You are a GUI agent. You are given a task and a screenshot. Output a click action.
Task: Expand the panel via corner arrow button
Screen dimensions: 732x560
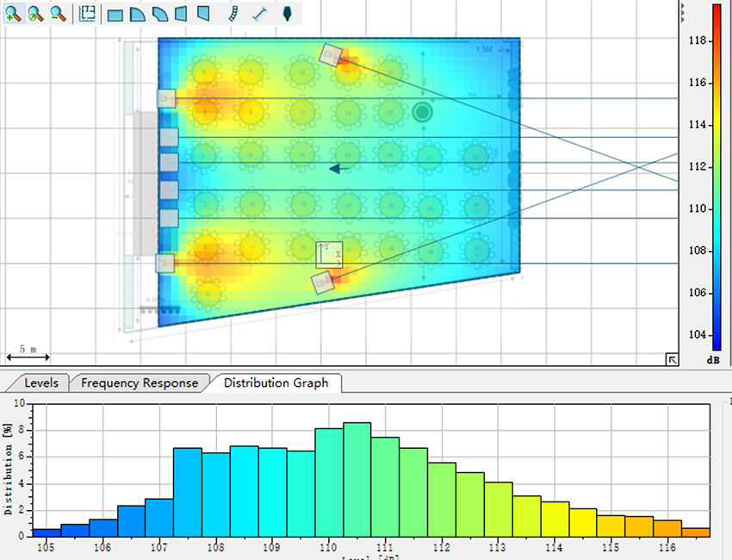tap(671, 359)
